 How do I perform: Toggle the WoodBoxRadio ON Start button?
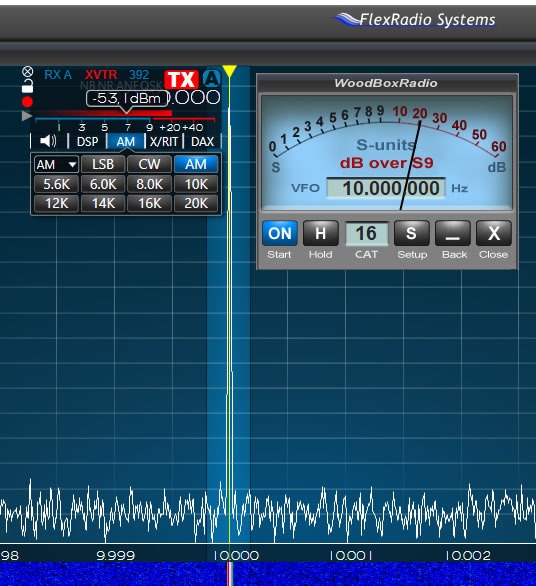point(280,233)
